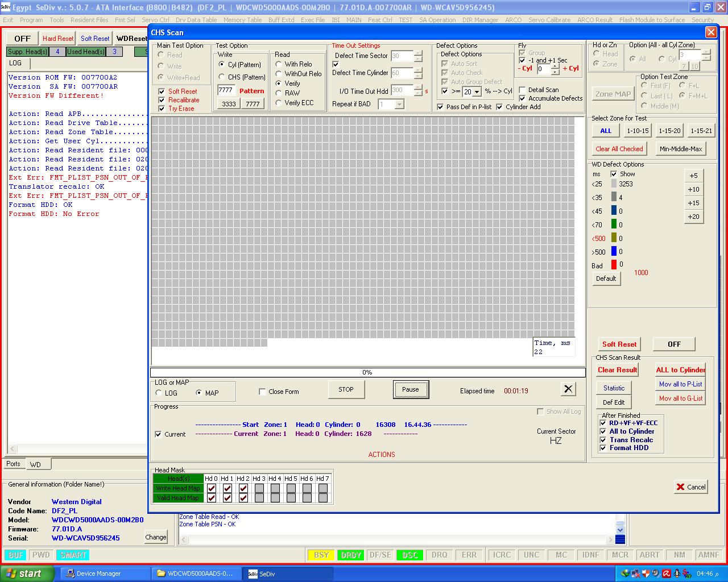Click the DSC status indicator
The image size is (728, 582).
point(409,555)
